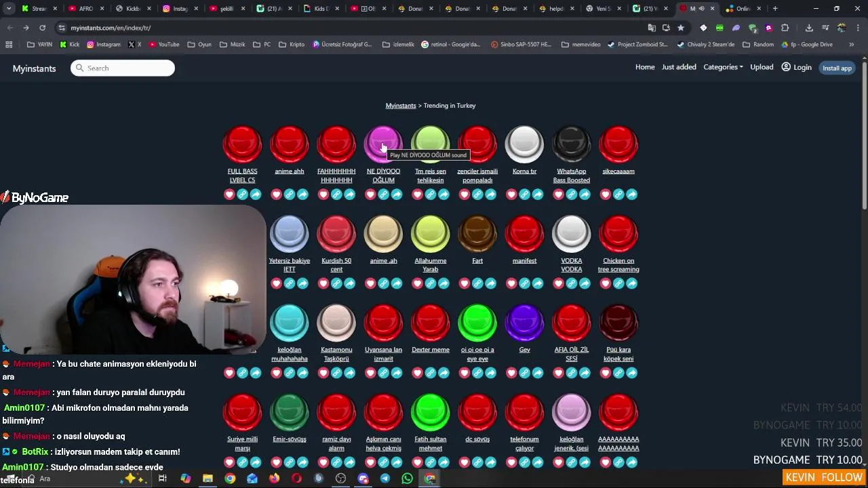Open the izlemelik bookmarks folder

(398, 45)
